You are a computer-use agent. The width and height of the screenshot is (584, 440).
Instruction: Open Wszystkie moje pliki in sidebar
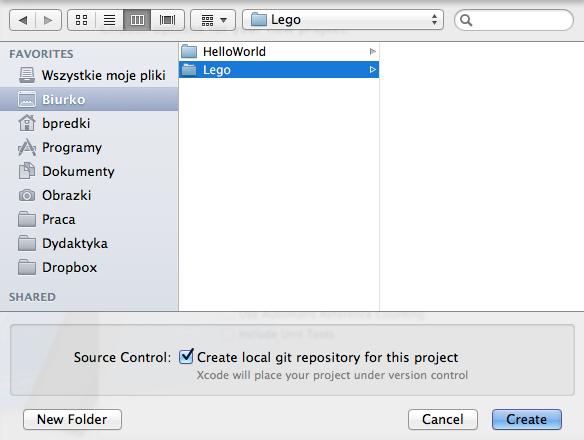click(x=92, y=75)
